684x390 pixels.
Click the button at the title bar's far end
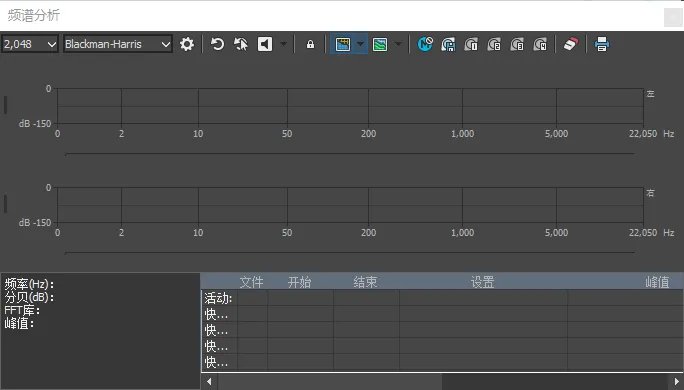tap(673, 17)
